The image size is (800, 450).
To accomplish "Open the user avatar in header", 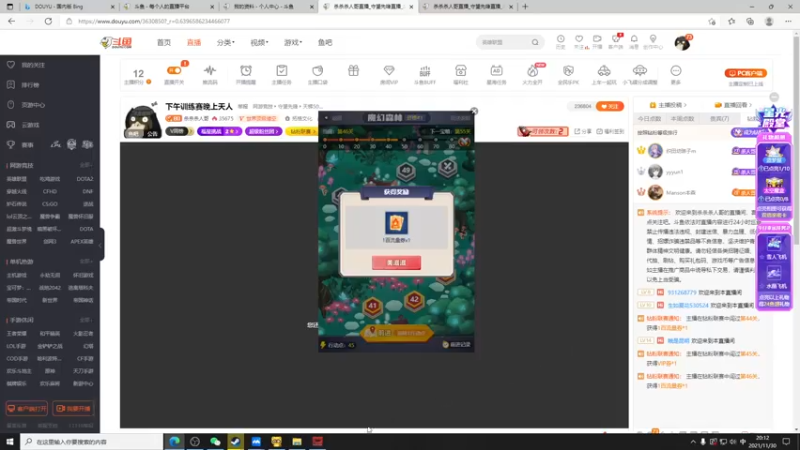I will tap(682, 43).
